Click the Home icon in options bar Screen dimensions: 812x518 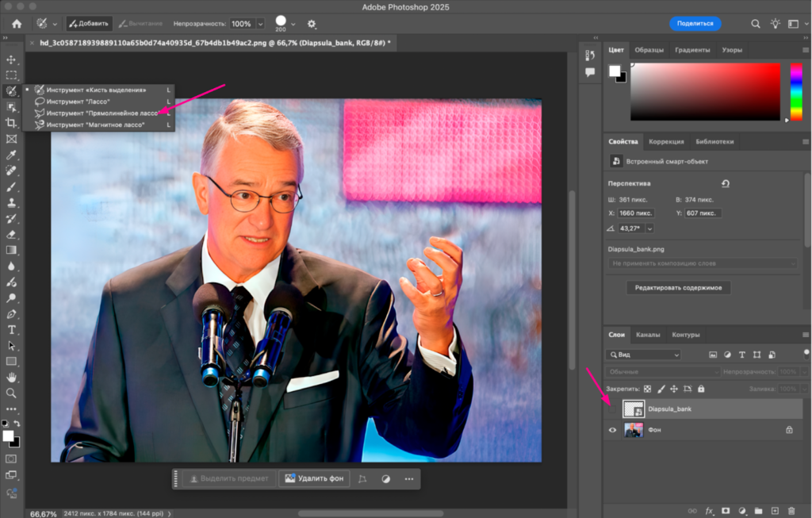(17, 24)
